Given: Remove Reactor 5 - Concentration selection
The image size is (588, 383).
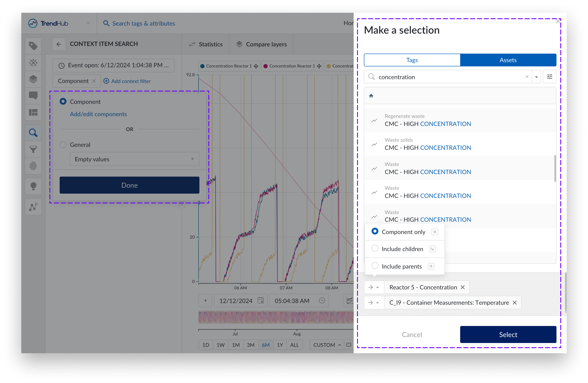Looking at the screenshot, I should pos(463,287).
